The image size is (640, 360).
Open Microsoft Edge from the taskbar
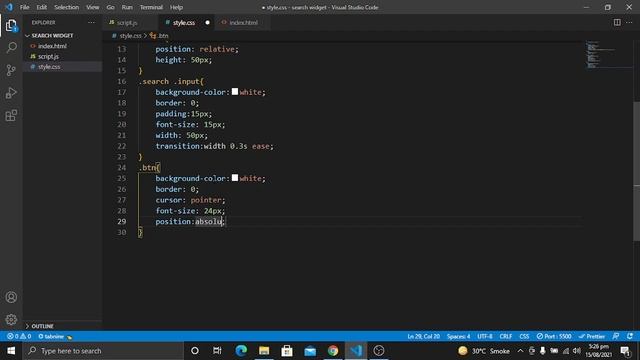click(241, 351)
